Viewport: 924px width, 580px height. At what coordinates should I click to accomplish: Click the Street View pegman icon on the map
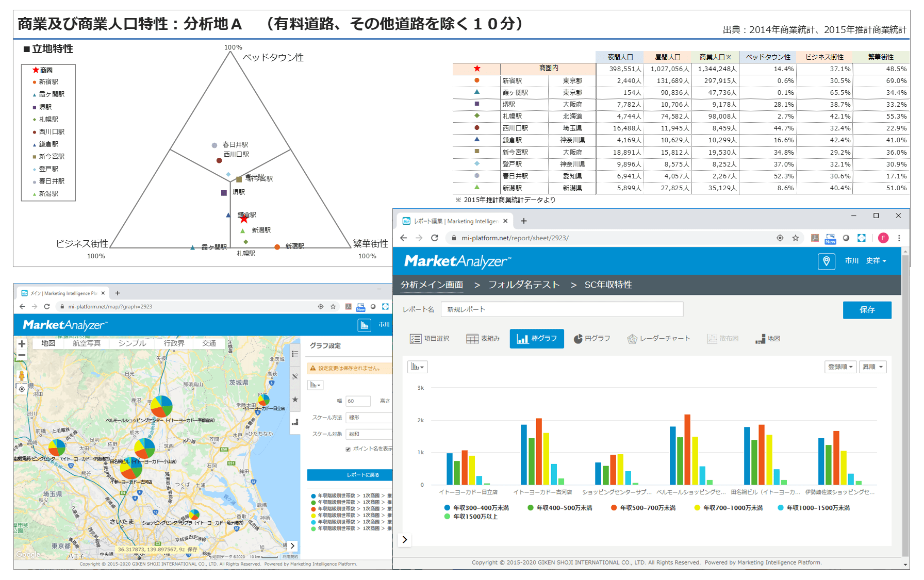(x=22, y=376)
